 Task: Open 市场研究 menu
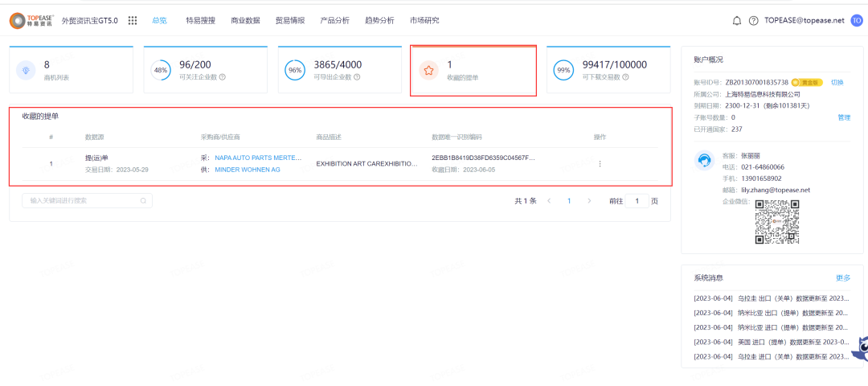click(x=424, y=20)
